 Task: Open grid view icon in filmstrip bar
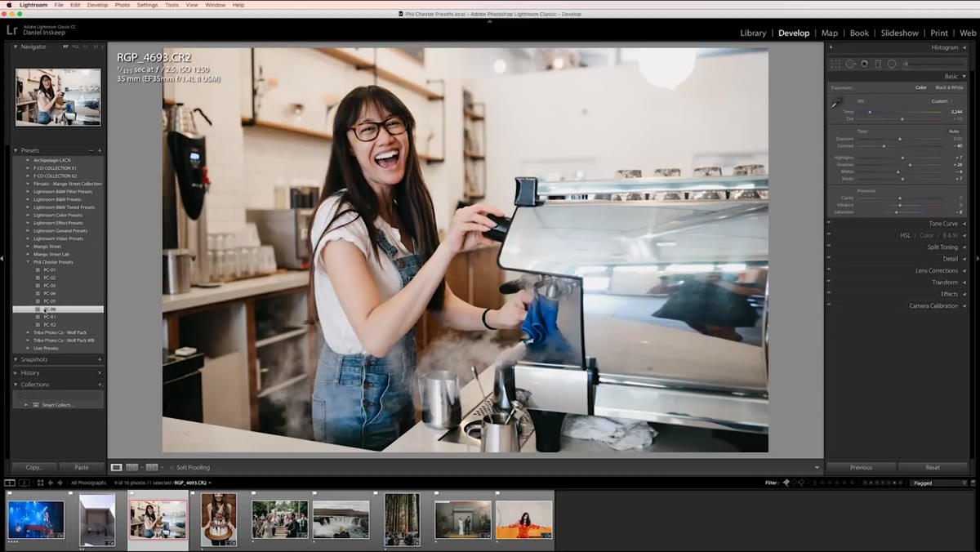click(x=39, y=483)
